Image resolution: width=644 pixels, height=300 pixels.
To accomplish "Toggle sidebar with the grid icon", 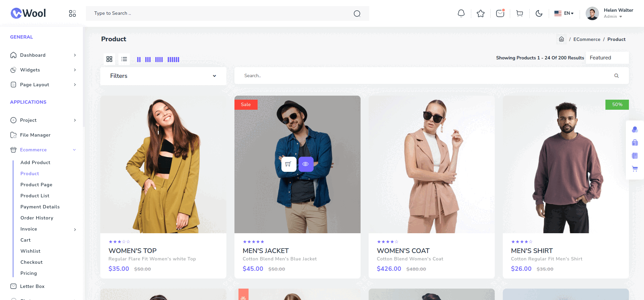I will [72, 13].
